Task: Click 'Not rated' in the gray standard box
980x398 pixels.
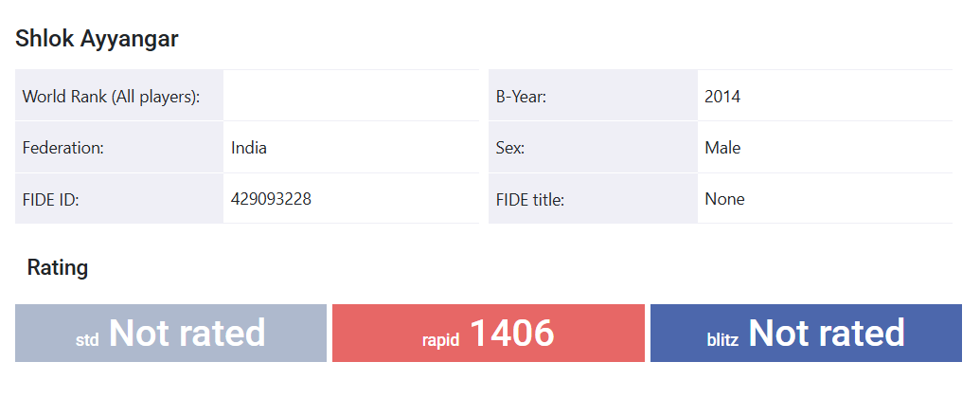Action: tap(187, 333)
